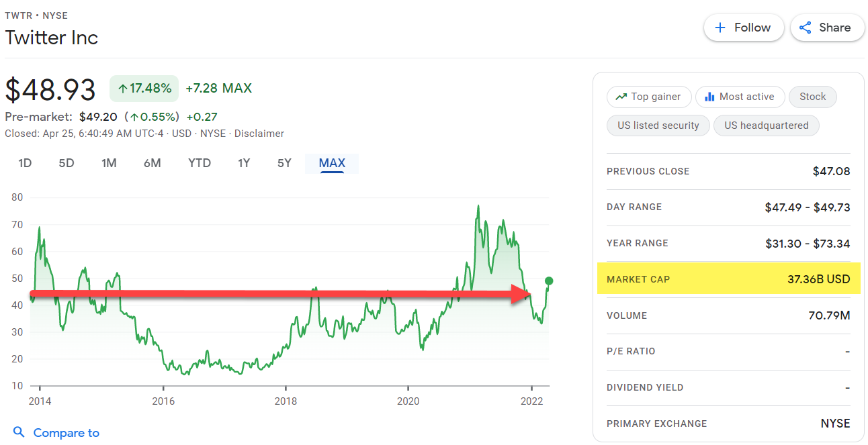The height and width of the screenshot is (445, 868).
Task: Open the YTD price chart
Action: click(x=199, y=162)
